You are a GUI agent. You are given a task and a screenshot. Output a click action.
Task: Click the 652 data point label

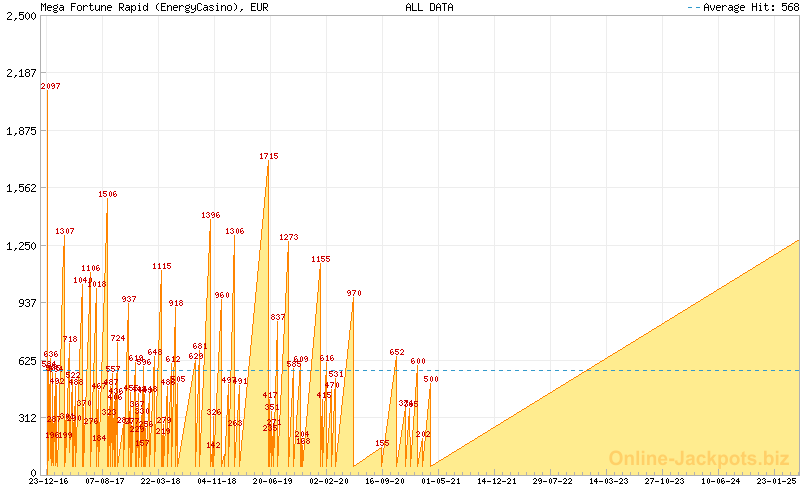click(397, 353)
